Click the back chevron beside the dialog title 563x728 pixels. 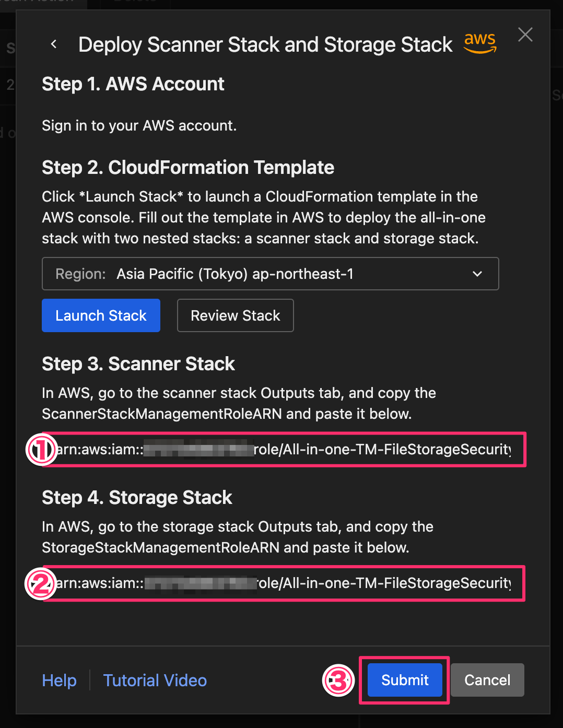pos(54,44)
